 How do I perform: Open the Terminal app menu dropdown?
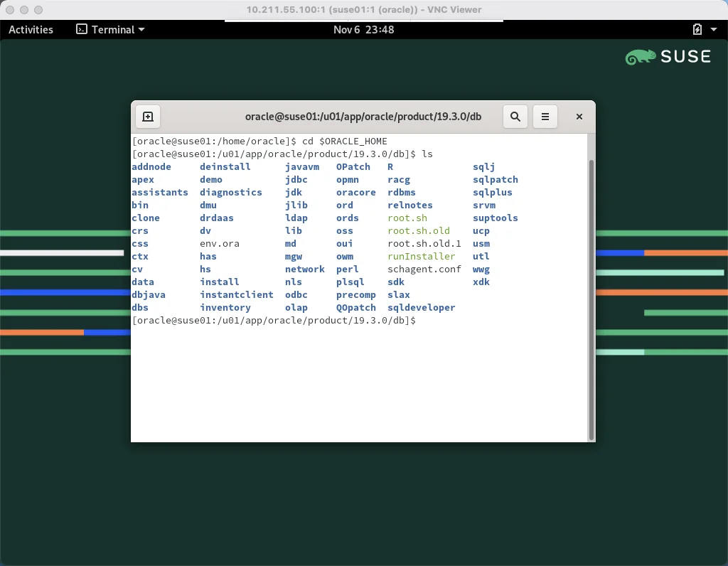coord(141,29)
